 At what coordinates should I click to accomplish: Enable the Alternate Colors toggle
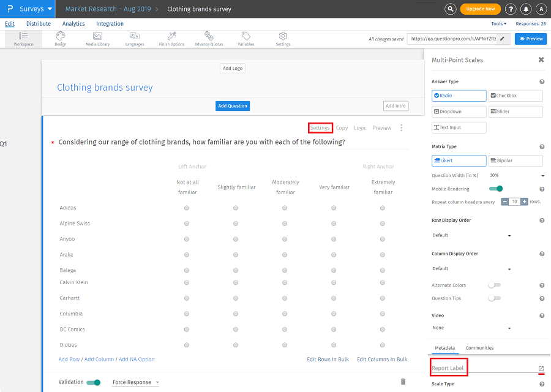[494, 285]
